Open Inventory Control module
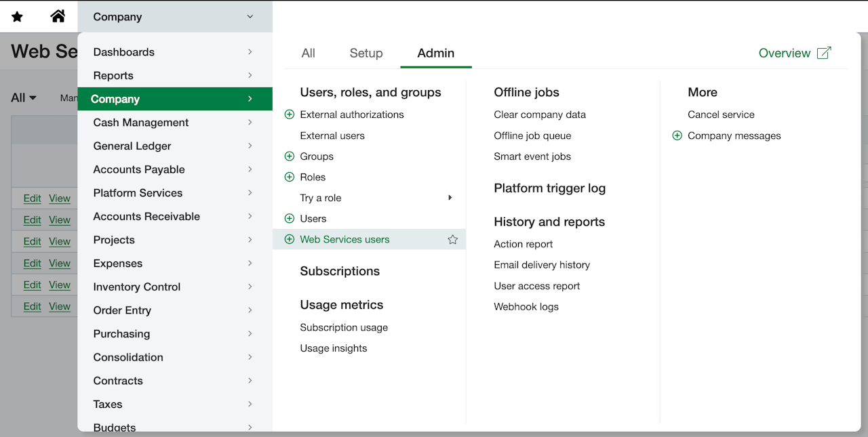 click(175, 287)
